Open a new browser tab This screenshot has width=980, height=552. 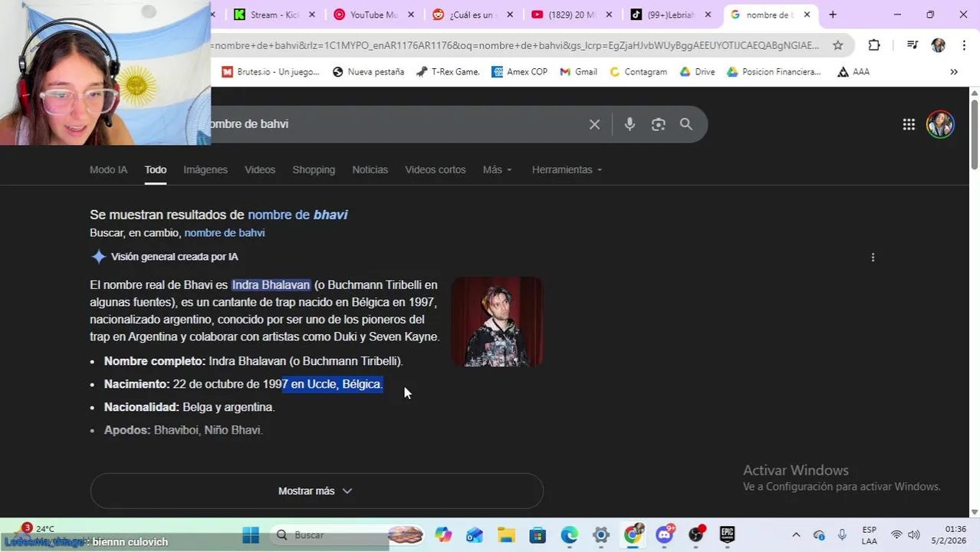tap(833, 15)
